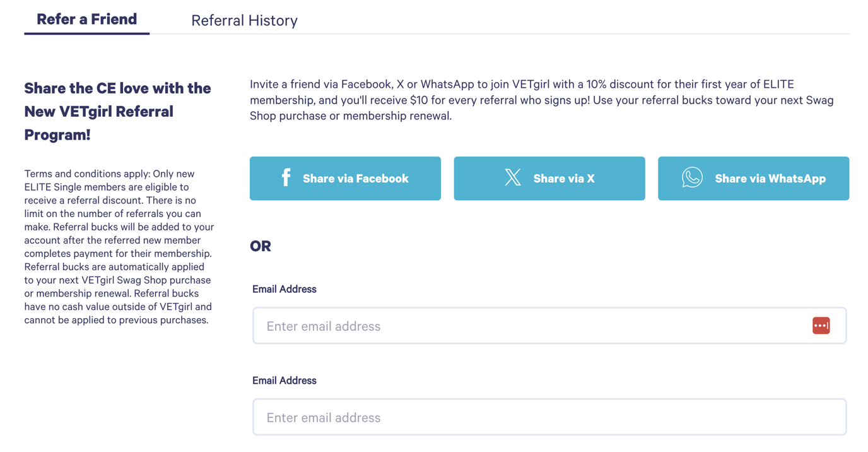Image resolution: width=868 pixels, height=452 pixels.
Task: Click the Facebook icon on the share button
Action: pos(286,178)
